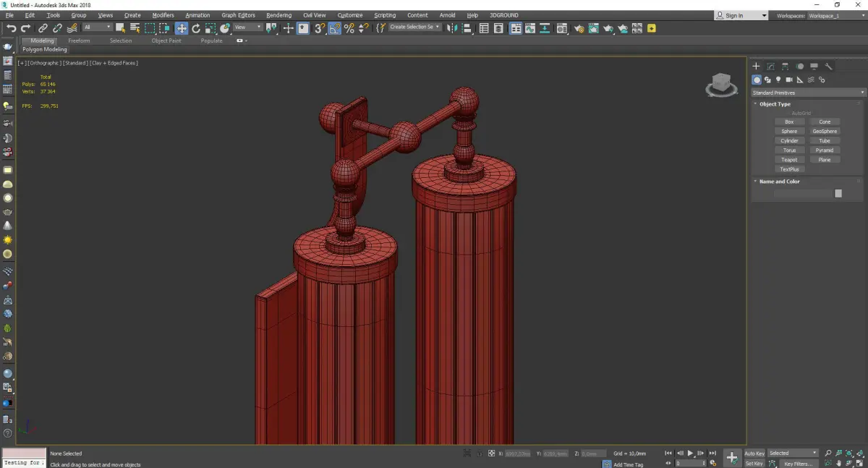Open the Curve Editor icon

coord(531,28)
